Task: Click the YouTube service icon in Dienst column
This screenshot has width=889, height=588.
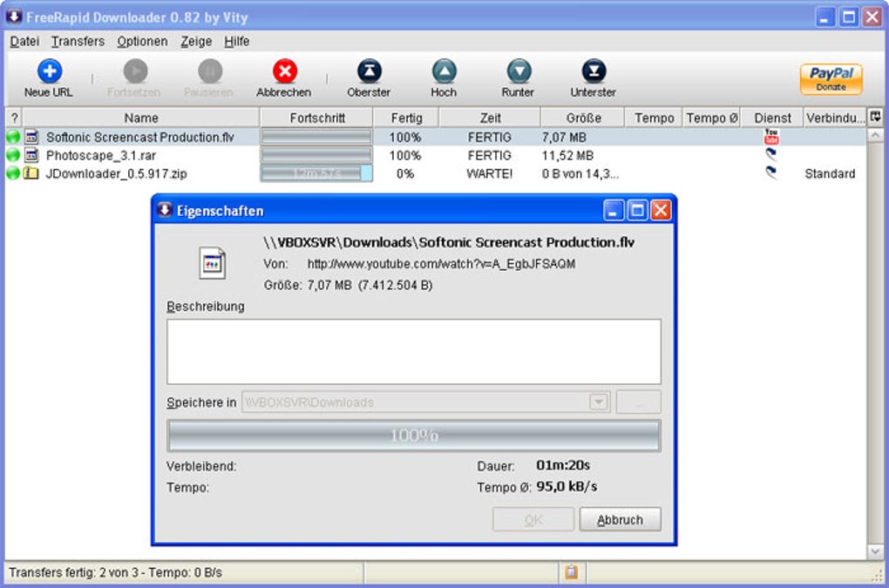Action: (x=771, y=137)
